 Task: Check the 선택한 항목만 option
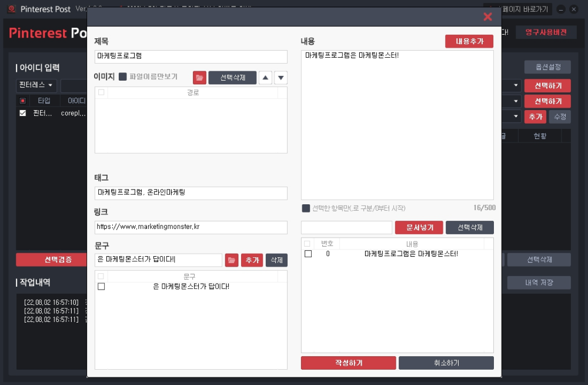pos(306,208)
